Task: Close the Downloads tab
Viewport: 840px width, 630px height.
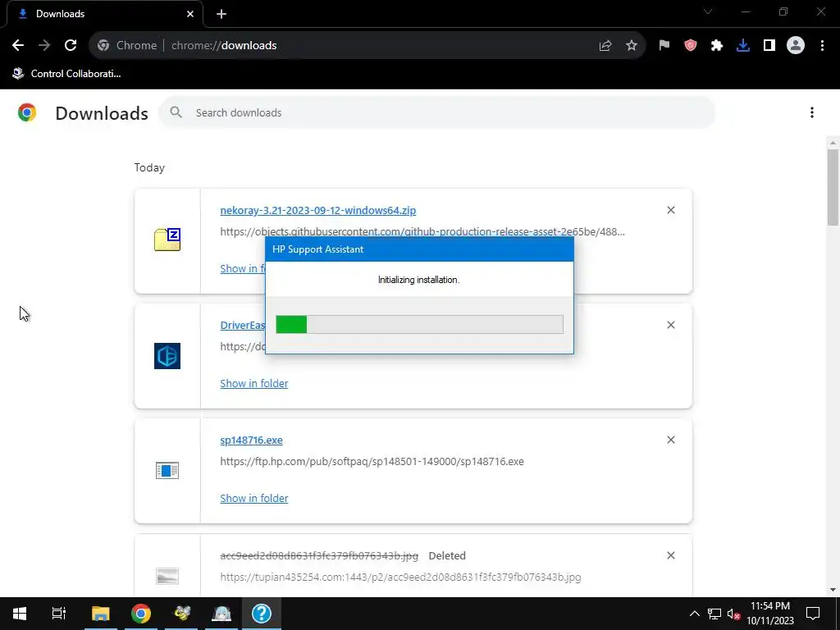Action: pyautogui.click(x=190, y=14)
